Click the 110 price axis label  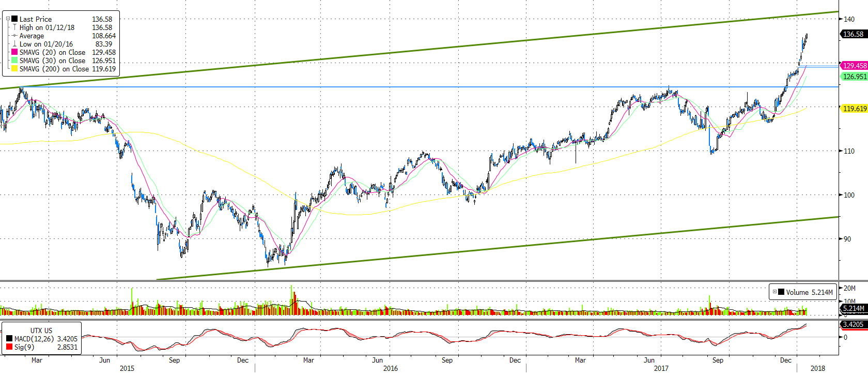coord(849,151)
